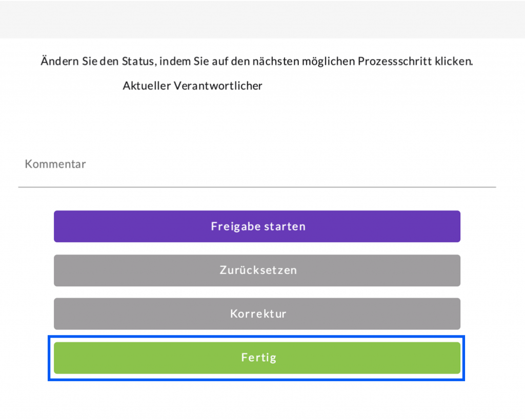Image resolution: width=525 pixels, height=420 pixels.
Task: Click the status change instruction text
Action: coord(256,61)
